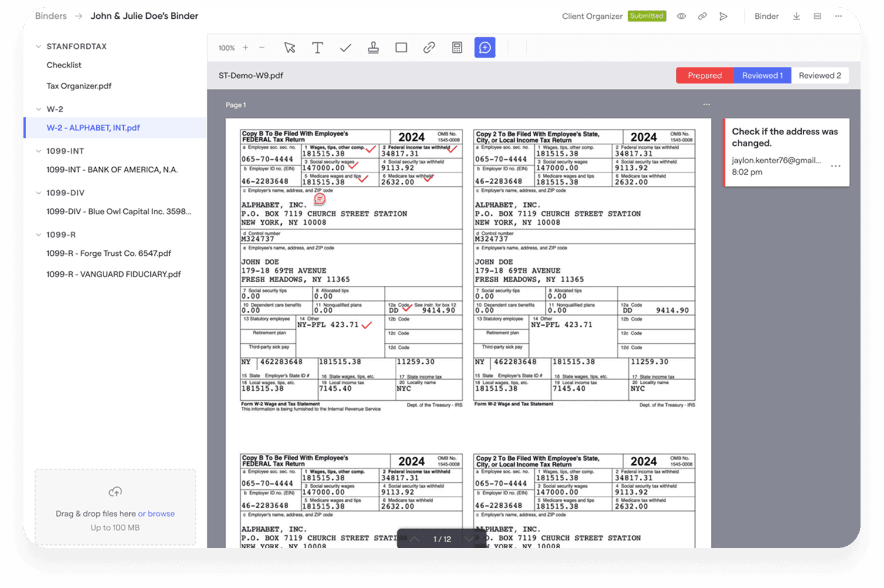The image size is (884, 588).
Task: Click the 8:02 pm comment timestamp
Action: (747, 172)
